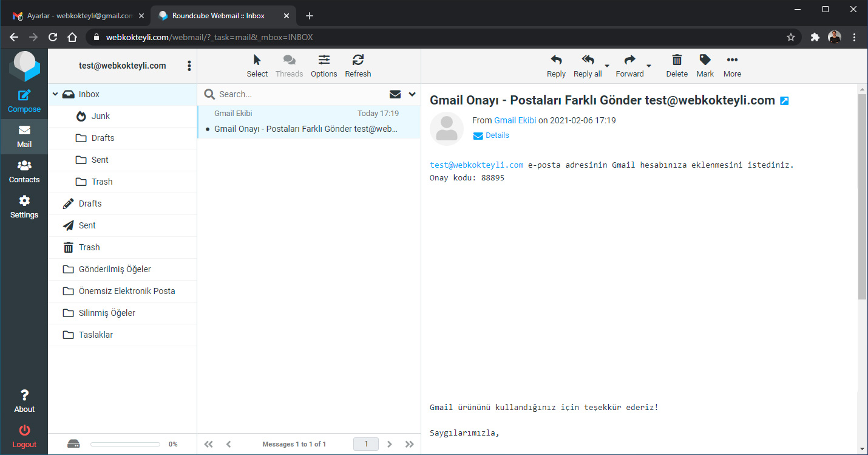
Task: Click the page number field
Action: 366,444
